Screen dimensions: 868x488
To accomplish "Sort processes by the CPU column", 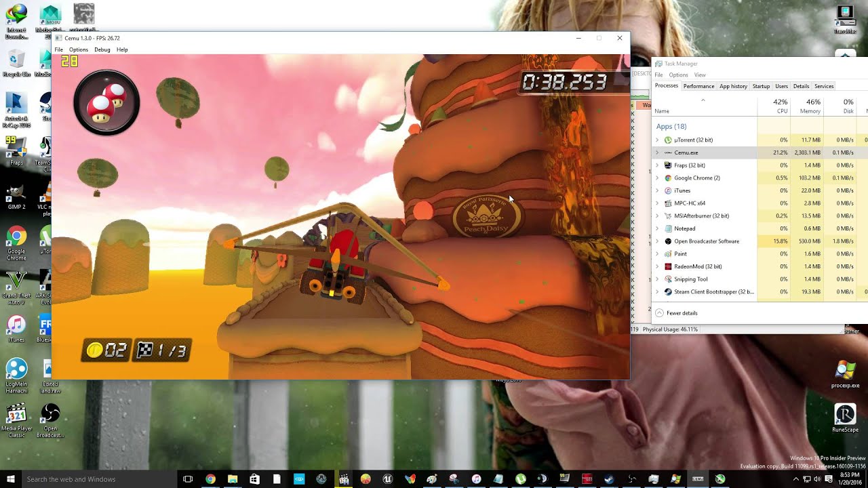I will click(774, 106).
